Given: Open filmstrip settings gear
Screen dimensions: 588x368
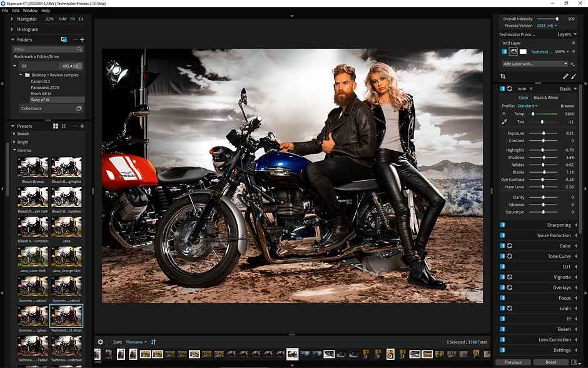Looking at the screenshot, I should click(100, 342).
